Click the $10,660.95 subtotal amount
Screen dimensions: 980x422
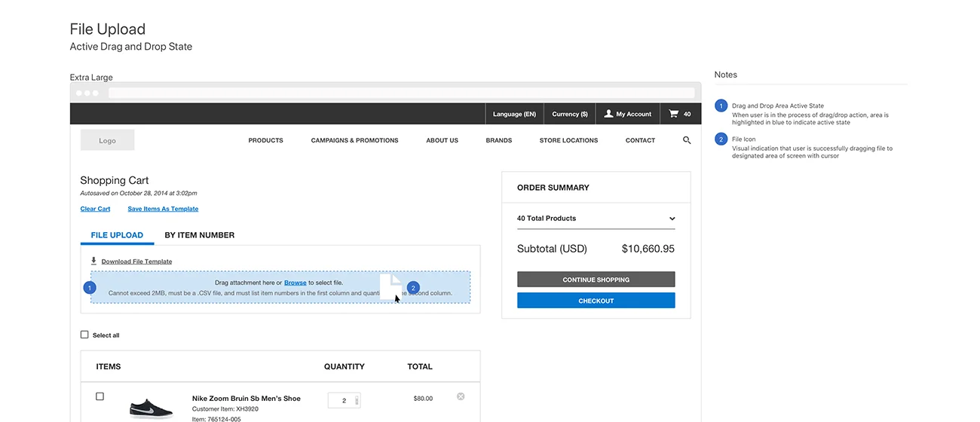click(x=648, y=249)
